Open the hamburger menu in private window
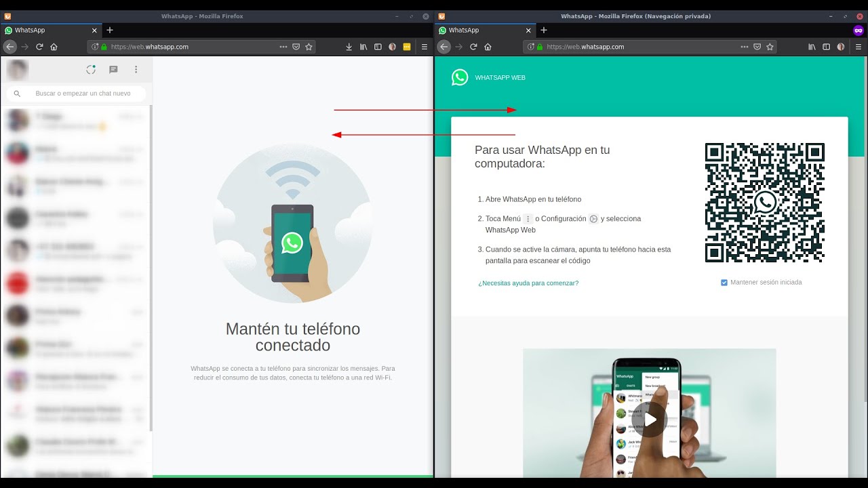The width and height of the screenshot is (868, 488). pyautogui.click(x=859, y=47)
